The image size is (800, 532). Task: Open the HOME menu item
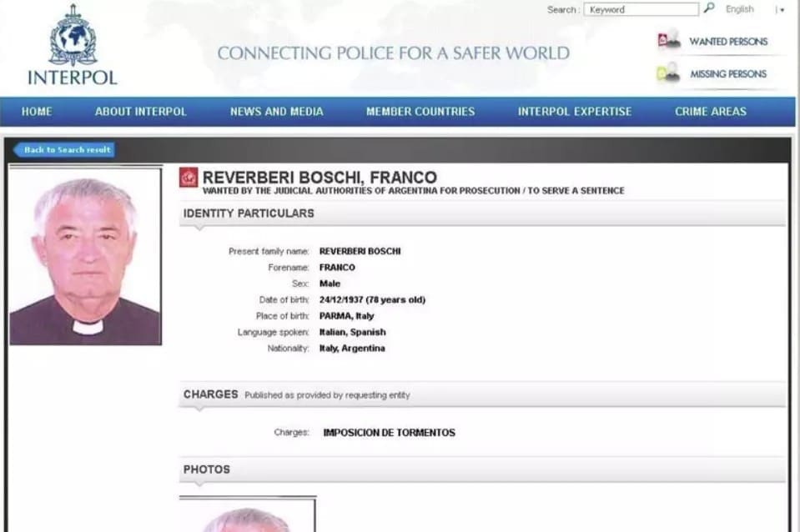coord(37,112)
